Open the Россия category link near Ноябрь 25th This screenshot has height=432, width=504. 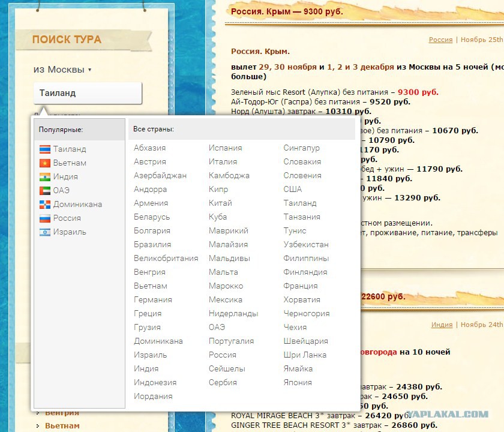point(440,40)
